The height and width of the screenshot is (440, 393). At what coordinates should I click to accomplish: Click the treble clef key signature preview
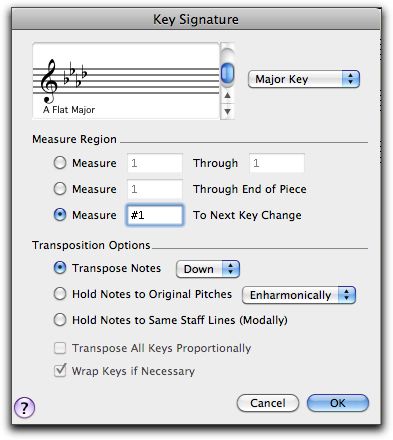[x=126, y=81]
